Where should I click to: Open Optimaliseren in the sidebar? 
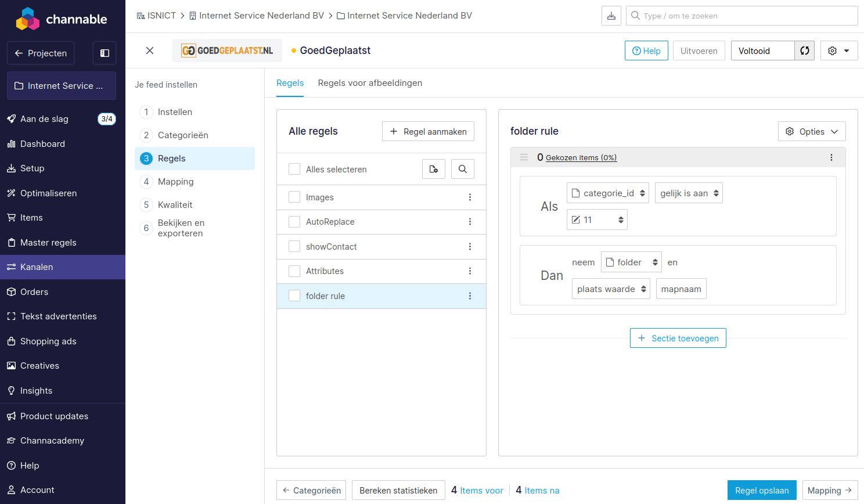[49, 193]
